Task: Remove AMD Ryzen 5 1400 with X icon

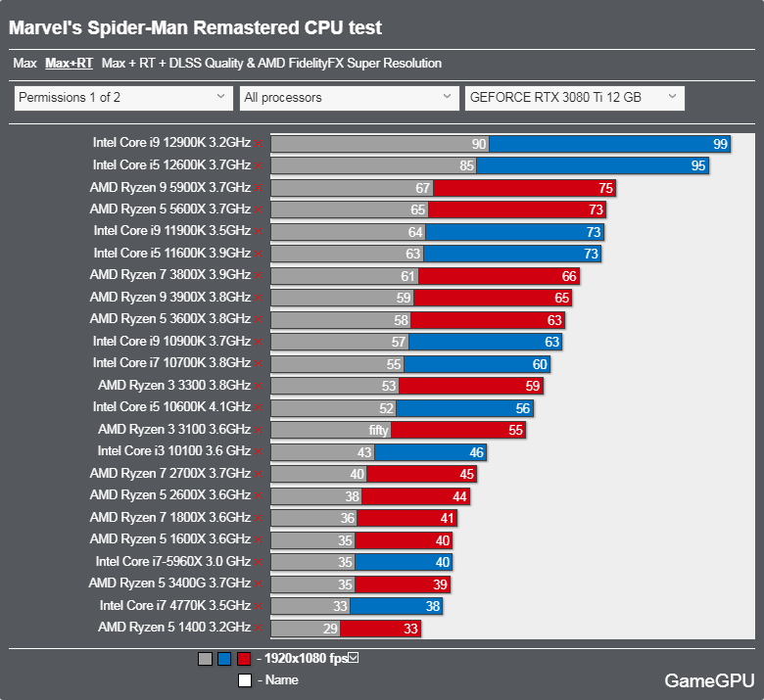Action: point(259,629)
